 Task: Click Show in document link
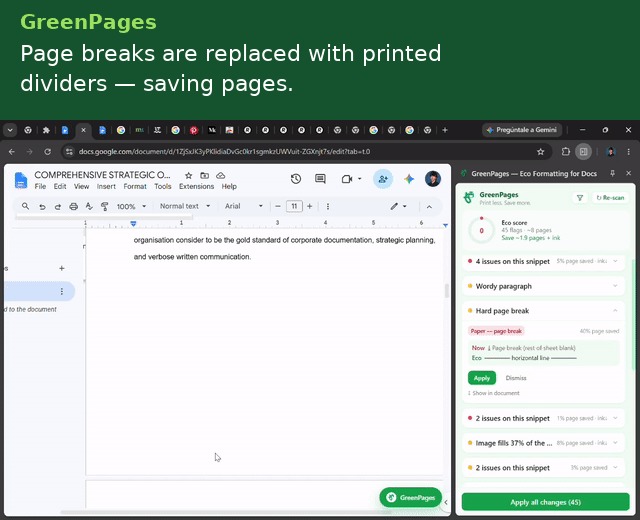click(493, 393)
